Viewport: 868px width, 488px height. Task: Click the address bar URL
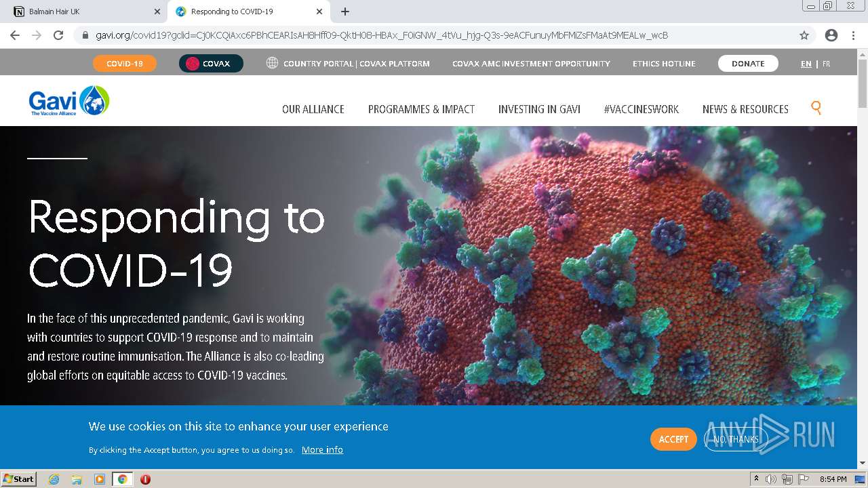tap(382, 35)
